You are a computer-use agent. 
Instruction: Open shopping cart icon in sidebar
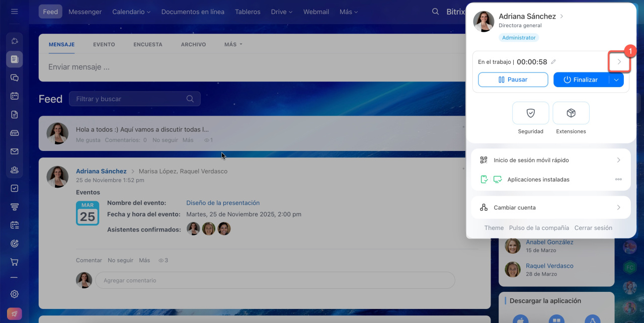(x=14, y=262)
